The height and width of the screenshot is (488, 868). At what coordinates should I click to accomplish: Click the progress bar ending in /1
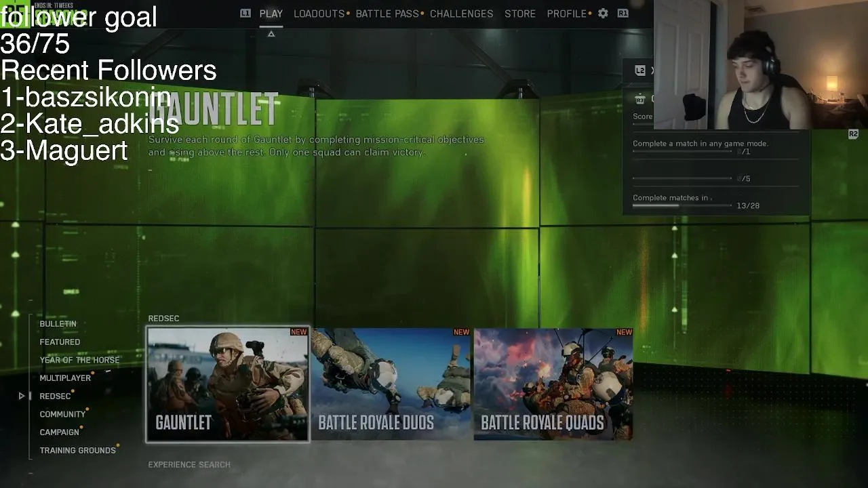(x=682, y=152)
